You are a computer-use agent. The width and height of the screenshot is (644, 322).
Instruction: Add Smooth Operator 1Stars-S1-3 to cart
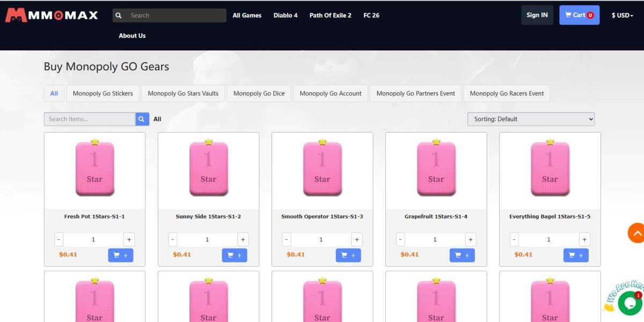(348, 255)
